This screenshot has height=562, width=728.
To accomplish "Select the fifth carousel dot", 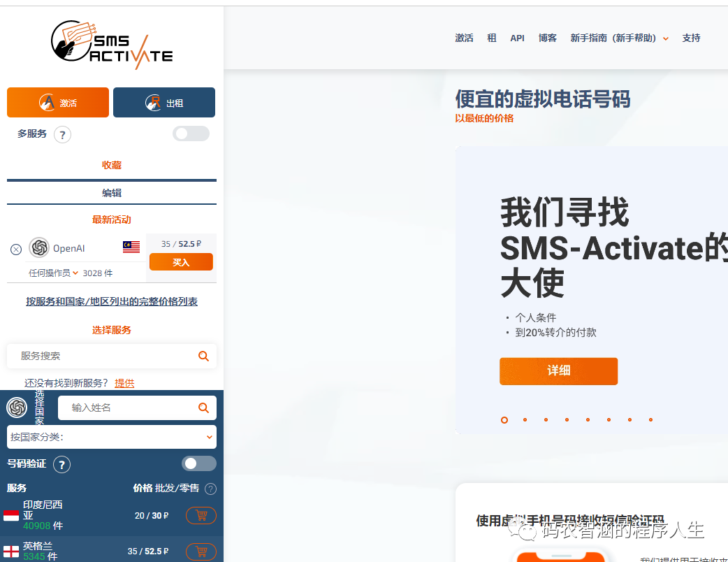I will click(588, 420).
